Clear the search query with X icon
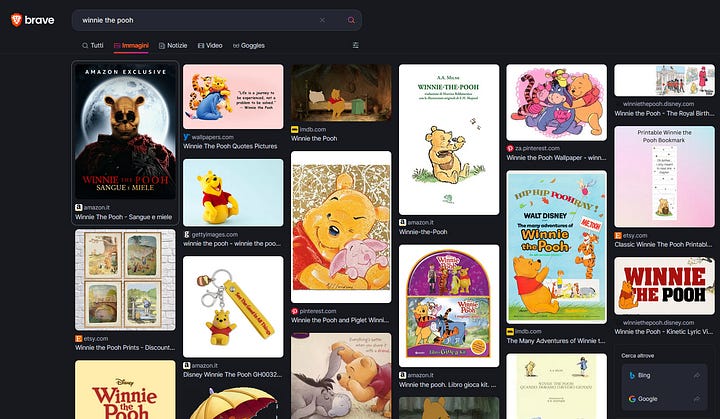 pyautogui.click(x=322, y=20)
